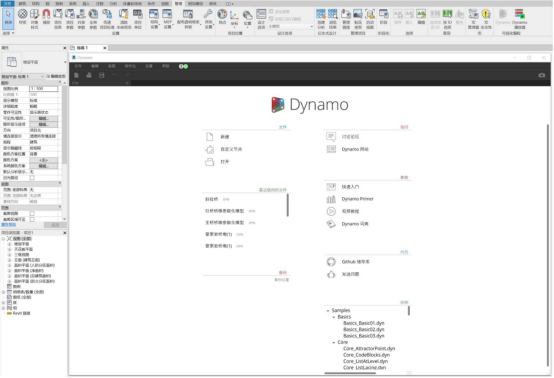The width and height of the screenshot is (554, 378).
Task: Open Materials browser icon in ribbon
Action: [22, 17]
